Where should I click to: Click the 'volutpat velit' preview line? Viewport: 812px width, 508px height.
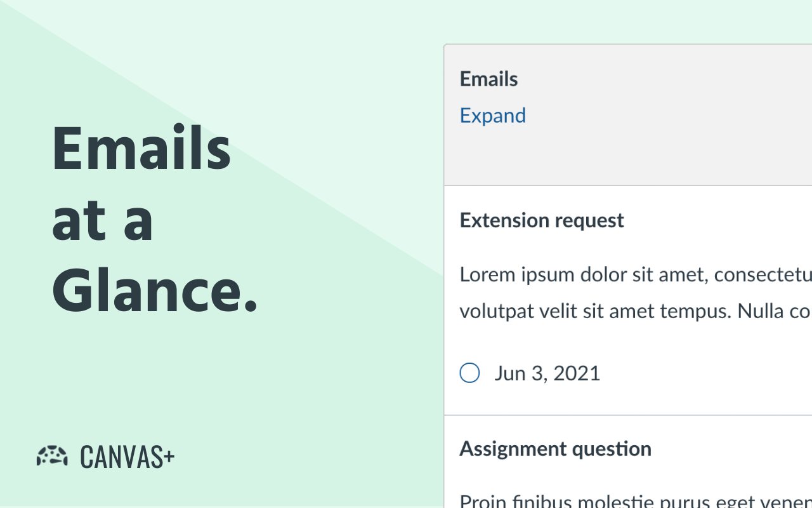634,312
